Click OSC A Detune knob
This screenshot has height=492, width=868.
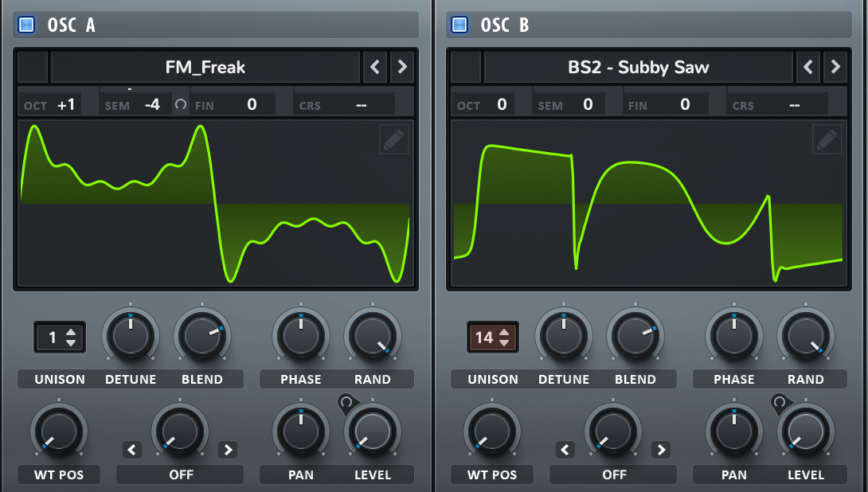pos(131,336)
